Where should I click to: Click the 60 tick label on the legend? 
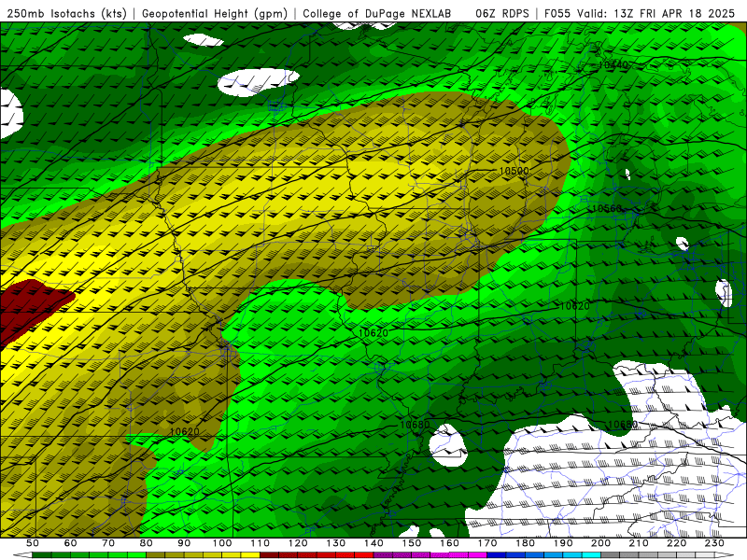(x=70, y=543)
